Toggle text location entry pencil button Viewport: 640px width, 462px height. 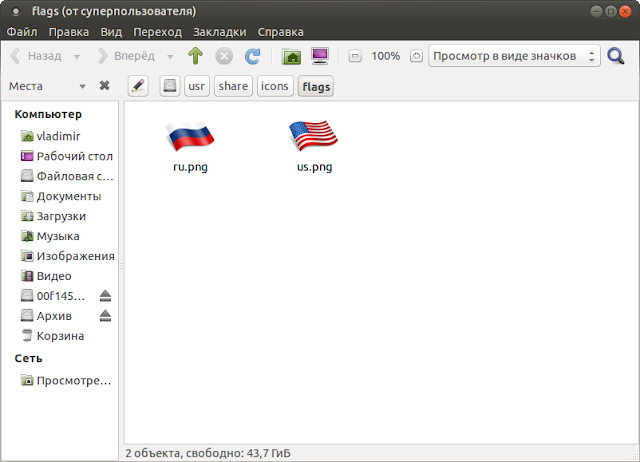coord(138,86)
